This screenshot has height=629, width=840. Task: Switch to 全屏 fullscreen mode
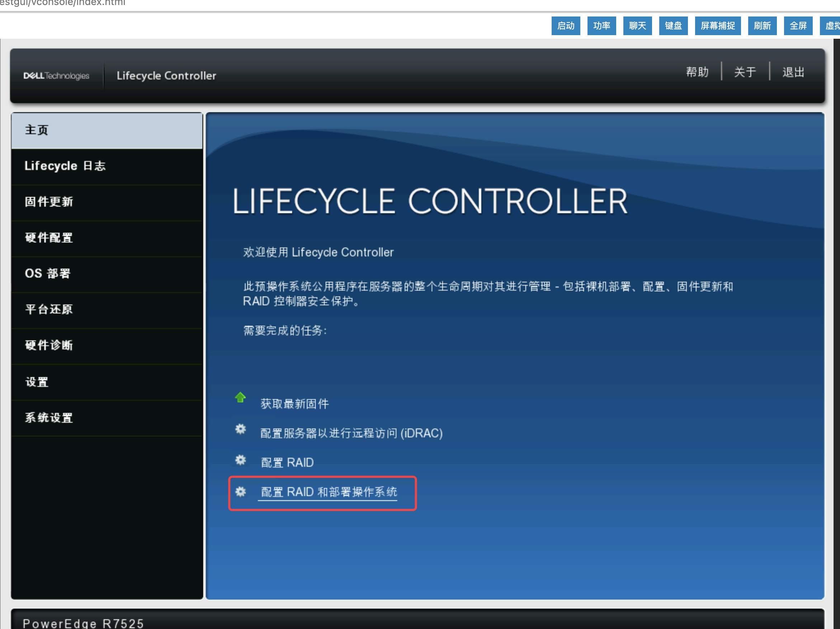pos(798,26)
